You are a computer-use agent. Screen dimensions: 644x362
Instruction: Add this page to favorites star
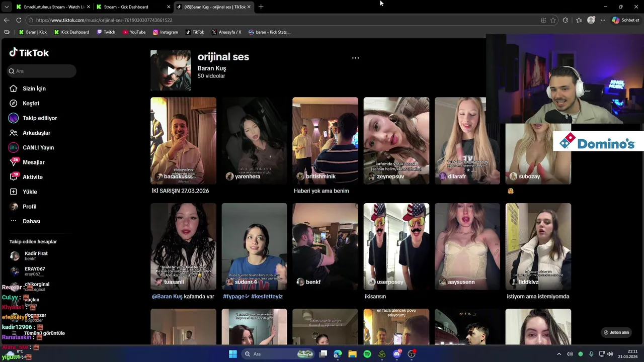[x=553, y=20]
